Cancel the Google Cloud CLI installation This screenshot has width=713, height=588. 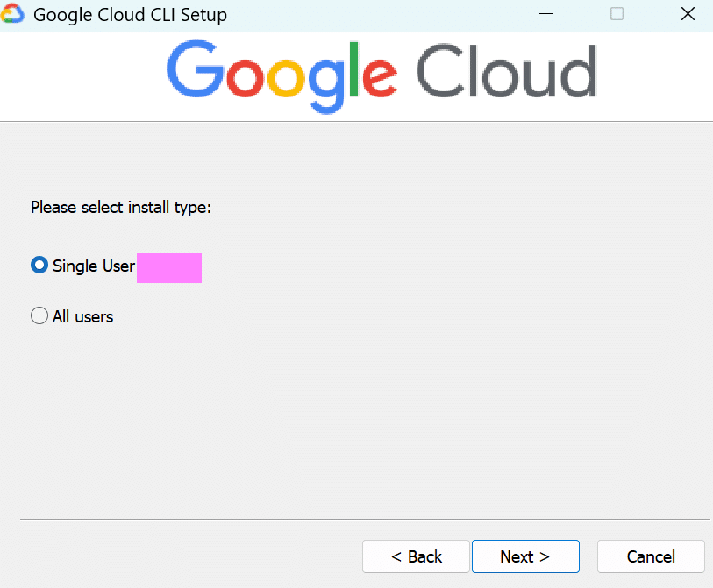(x=651, y=556)
